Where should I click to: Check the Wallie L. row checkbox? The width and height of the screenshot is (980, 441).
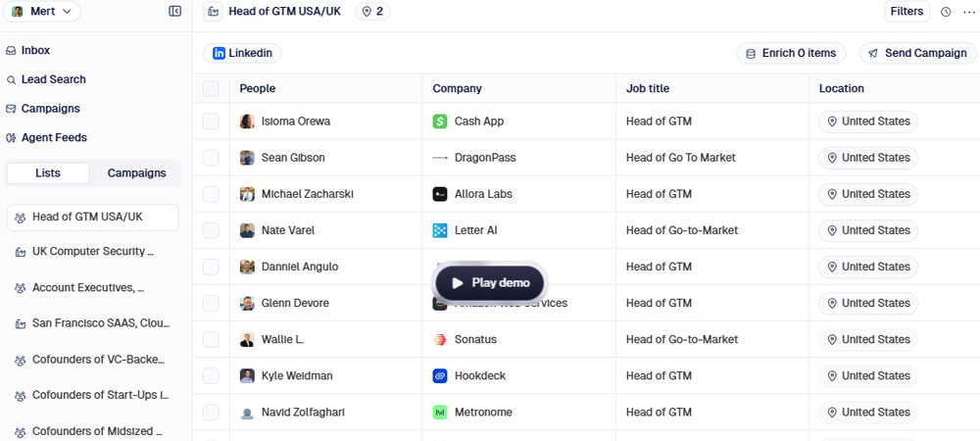point(212,339)
